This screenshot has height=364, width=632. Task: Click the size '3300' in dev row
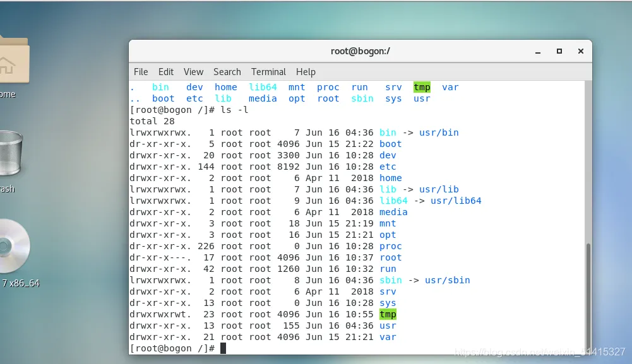(288, 155)
